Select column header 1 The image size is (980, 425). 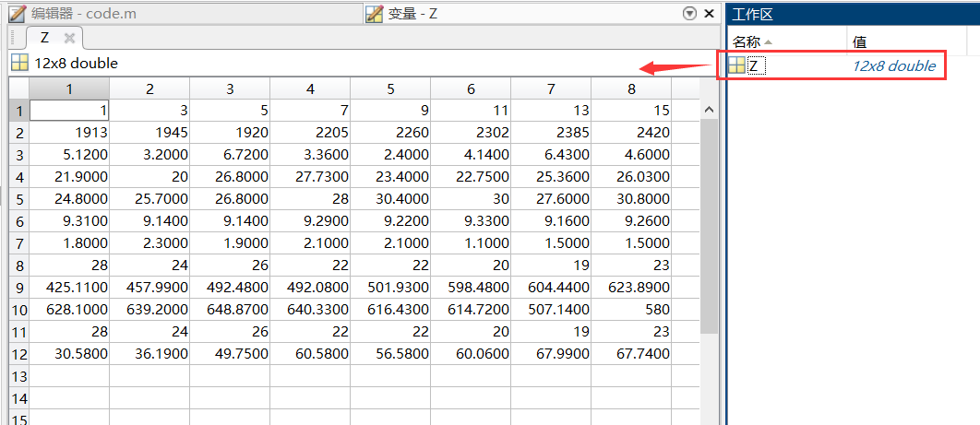coord(69,89)
